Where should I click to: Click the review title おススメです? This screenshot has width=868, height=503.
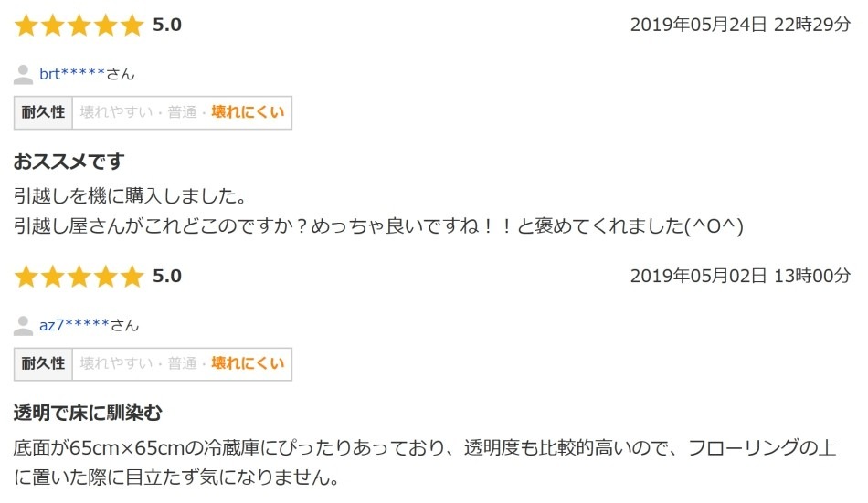pyautogui.click(x=69, y=162)
